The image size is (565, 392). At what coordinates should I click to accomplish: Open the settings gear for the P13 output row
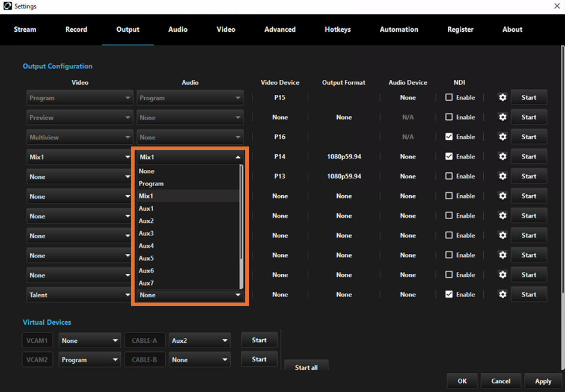[x=502, y=176]
